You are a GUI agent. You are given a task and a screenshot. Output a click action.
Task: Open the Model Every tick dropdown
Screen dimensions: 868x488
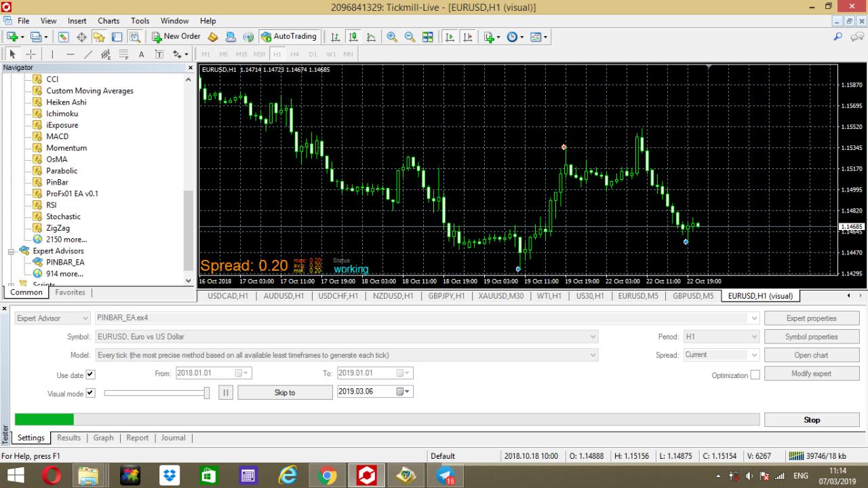click(593, 354)
